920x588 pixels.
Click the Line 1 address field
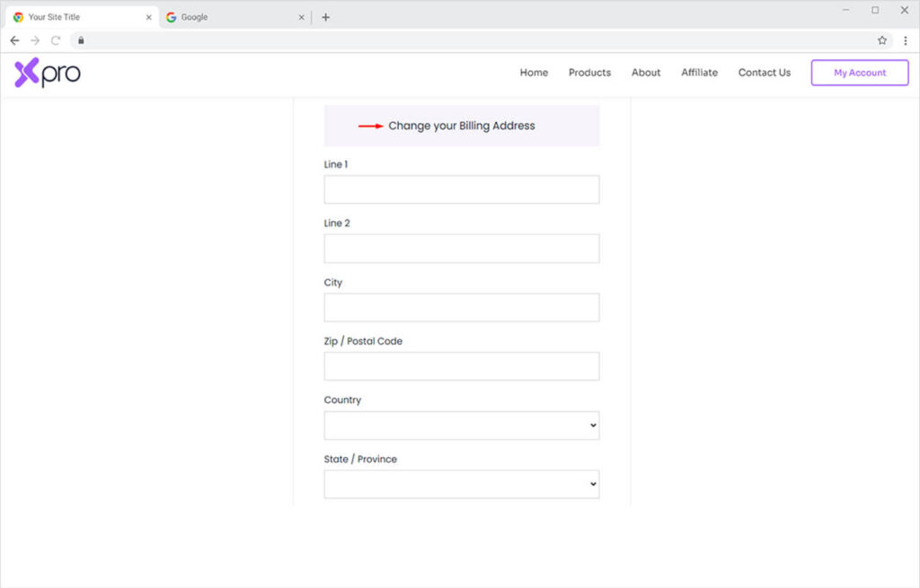pyautogui.click(x=461, y=189)
